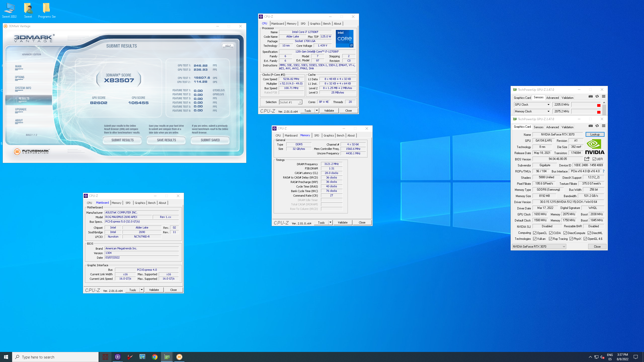This screenshot has width=644, height=362.
Task: Show hidden tray icons chevron
Action: pos(590,357)
